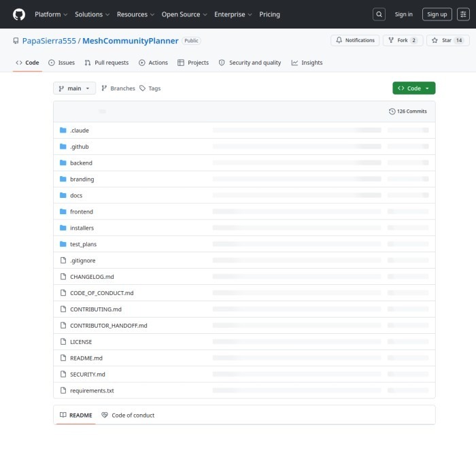The image size is (476, 476).
Task: Open the search magnifier icon
Action: pyautogui.click(x=379, y=14)
